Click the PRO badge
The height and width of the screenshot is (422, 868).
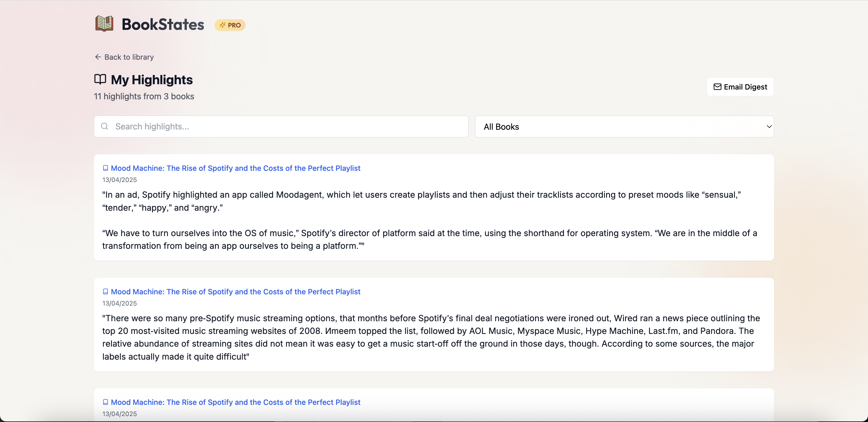coord(230,25)
